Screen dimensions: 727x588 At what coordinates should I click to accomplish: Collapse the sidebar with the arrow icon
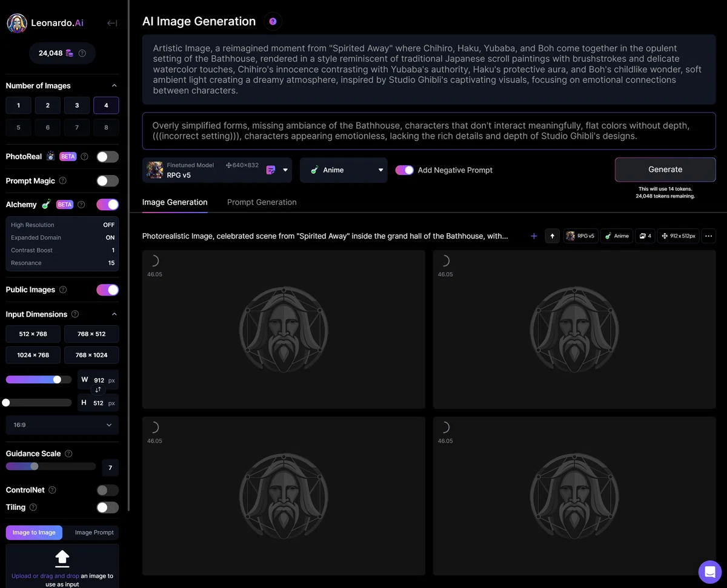112,23
